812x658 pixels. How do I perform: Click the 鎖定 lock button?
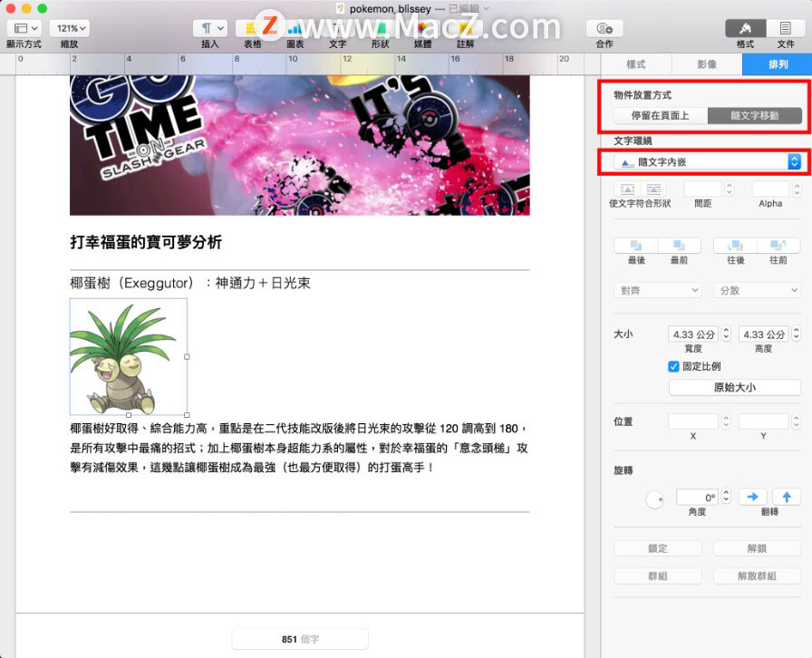pyautogui.click(x=658, y=548)
